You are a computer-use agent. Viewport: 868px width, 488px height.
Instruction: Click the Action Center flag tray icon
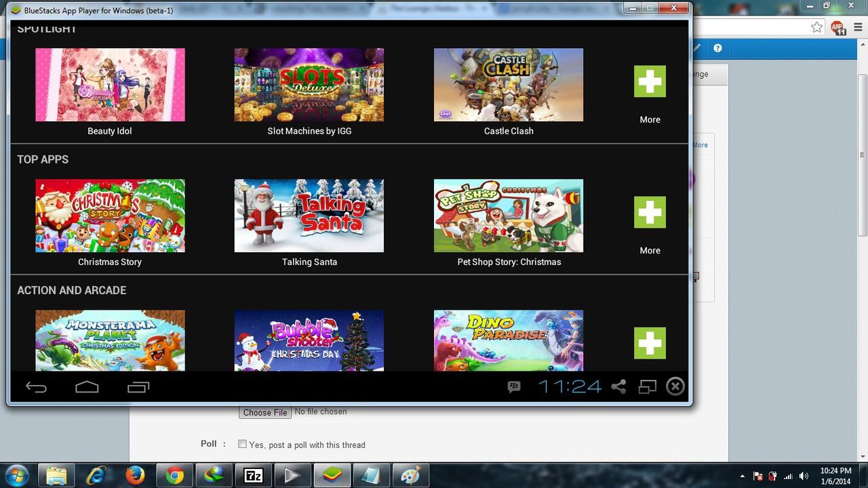[758, 476]
